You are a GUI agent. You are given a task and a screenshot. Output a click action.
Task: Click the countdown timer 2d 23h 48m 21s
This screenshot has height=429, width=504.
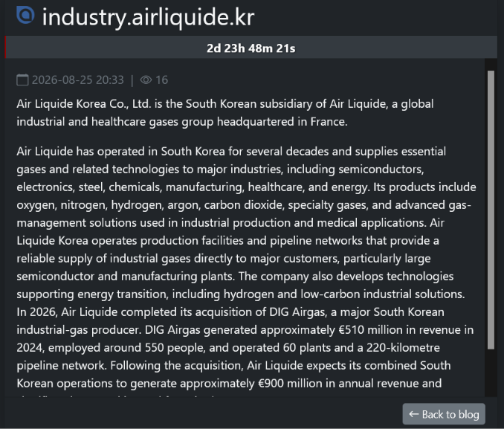pyautogui.click(x=251, y=48)
